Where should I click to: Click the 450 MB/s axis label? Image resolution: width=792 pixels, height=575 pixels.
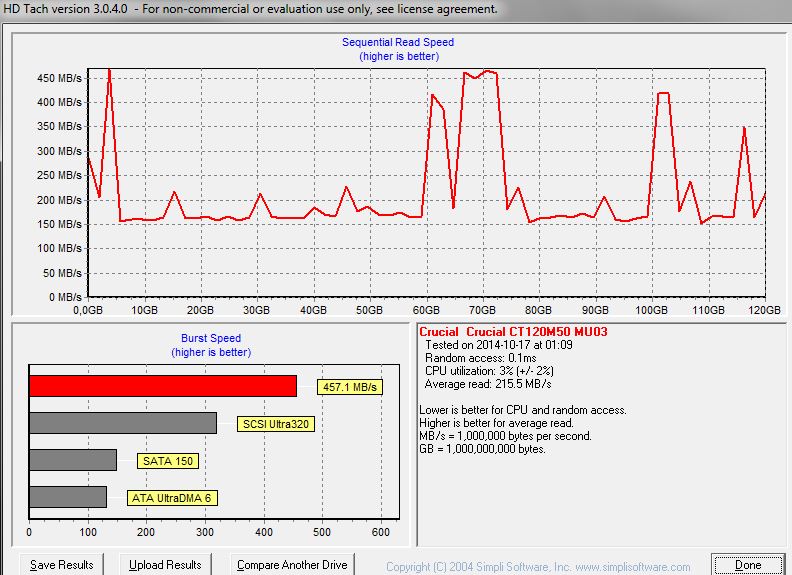(x=59, y=78)
